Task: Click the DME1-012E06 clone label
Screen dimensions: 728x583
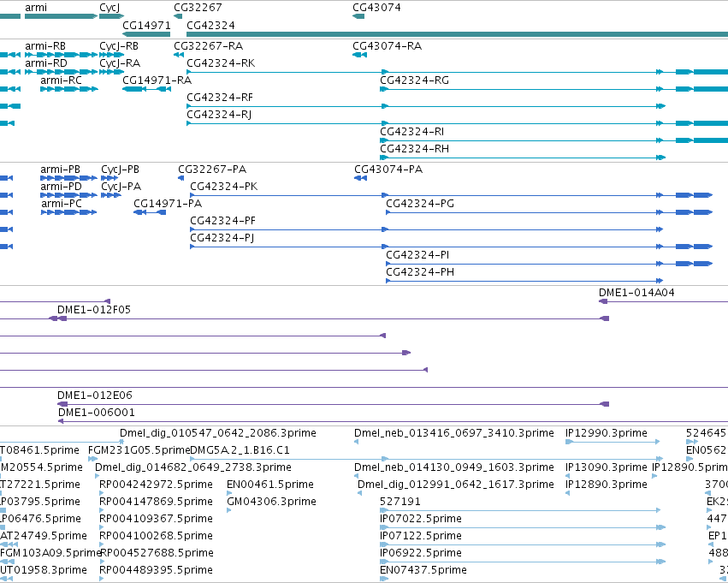Action: tap(95, 396)
